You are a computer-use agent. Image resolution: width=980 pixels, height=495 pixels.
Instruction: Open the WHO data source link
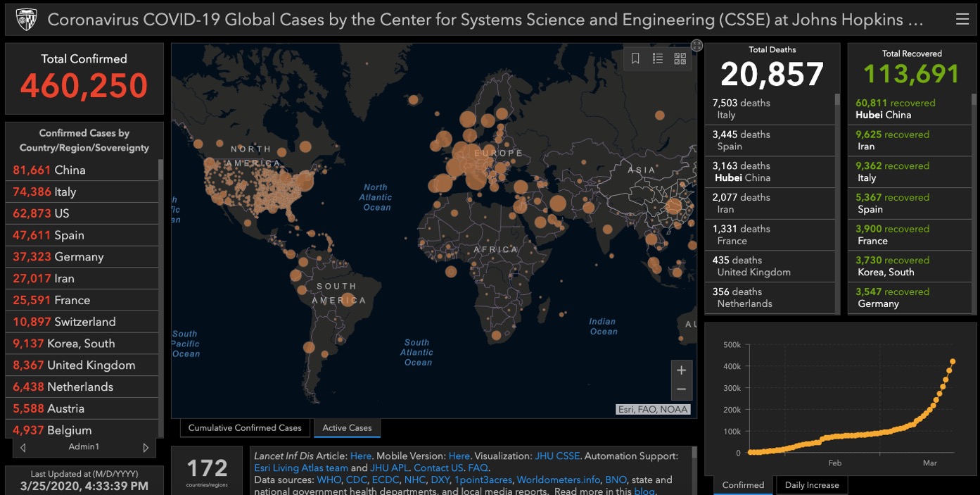(x=329, y=480)
